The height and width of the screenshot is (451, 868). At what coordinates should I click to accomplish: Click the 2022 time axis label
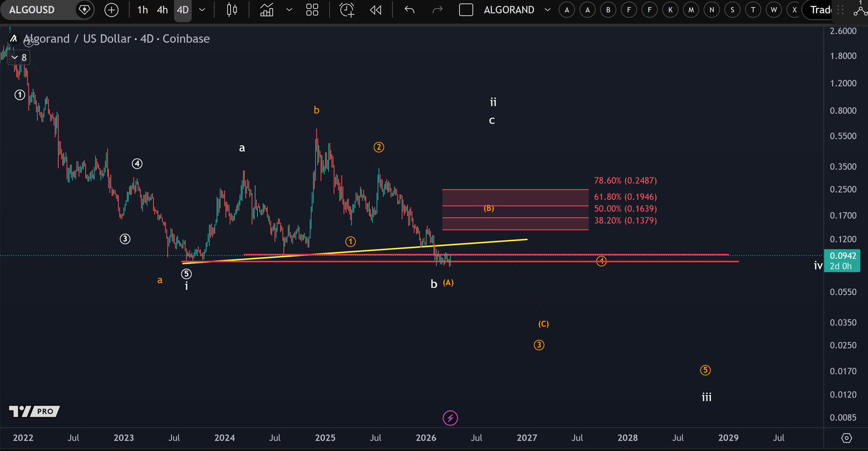(x=23, y=438)
